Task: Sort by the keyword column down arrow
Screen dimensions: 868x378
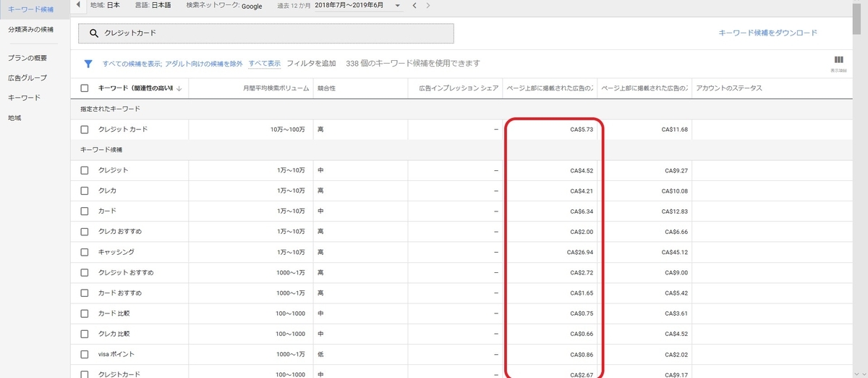Action: click(x=179, y=88)
